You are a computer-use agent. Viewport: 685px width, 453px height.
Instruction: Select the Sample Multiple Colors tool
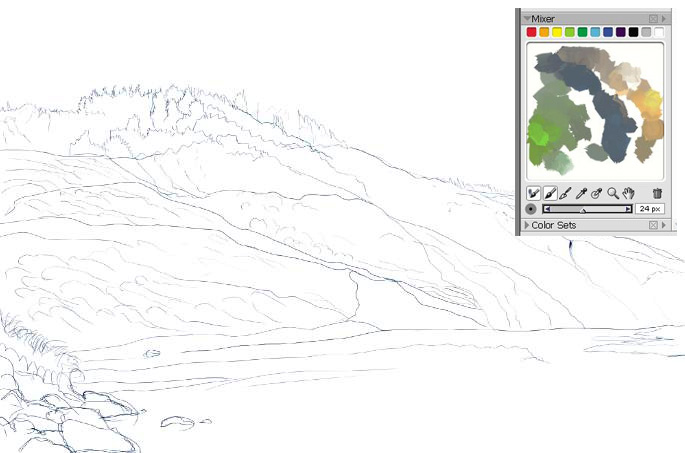[597, 193]
